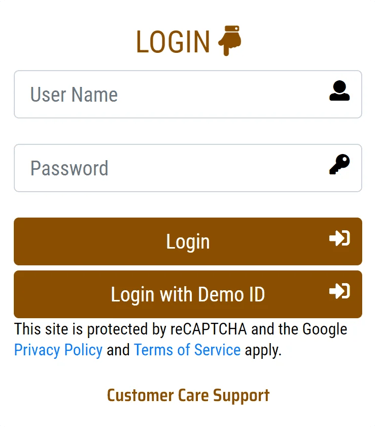Click the arrow icon on Demo ID button
375x427 pixels.
tap(339, 291)
